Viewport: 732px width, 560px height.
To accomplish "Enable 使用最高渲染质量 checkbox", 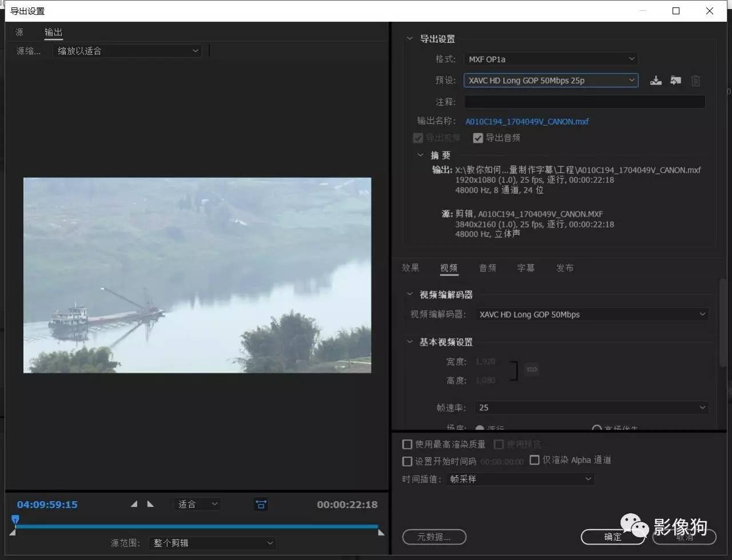I will pos(407,444).
